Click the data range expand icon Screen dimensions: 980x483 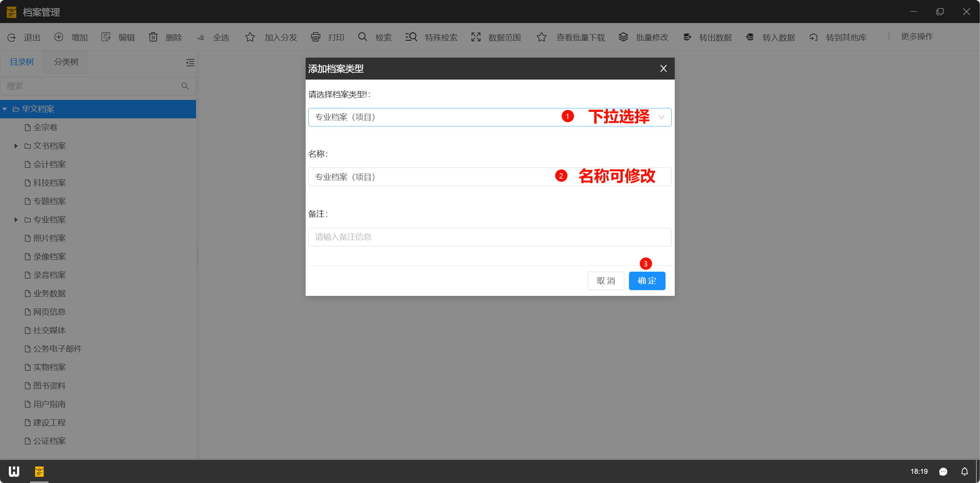[476, 37]
